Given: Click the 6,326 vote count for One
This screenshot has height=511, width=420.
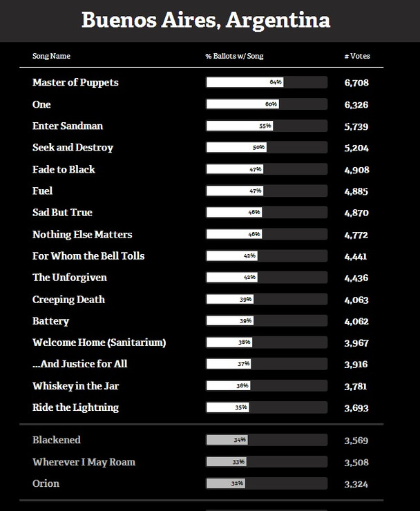Looking at the screenshot, I should [x=356, y=104].
